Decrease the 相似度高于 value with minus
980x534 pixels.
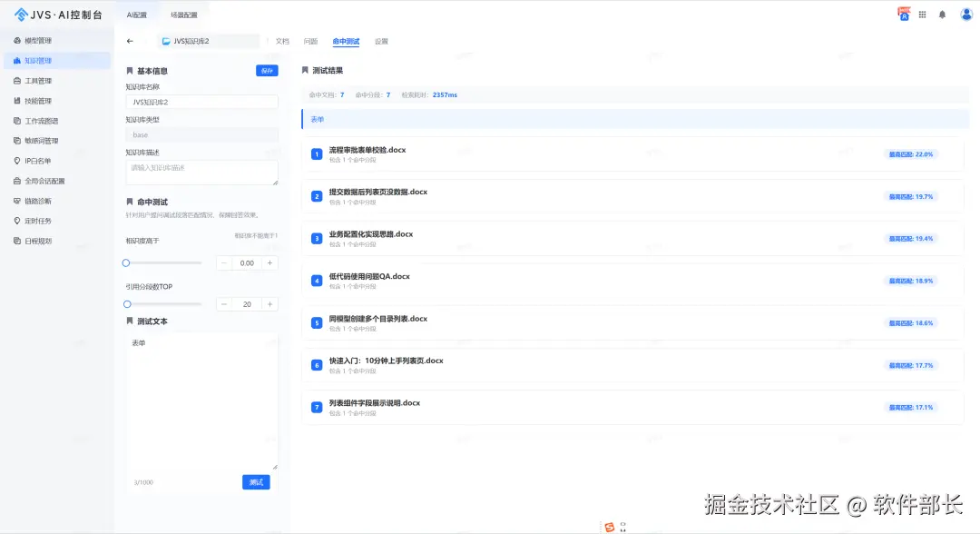(x=224, y=263)
